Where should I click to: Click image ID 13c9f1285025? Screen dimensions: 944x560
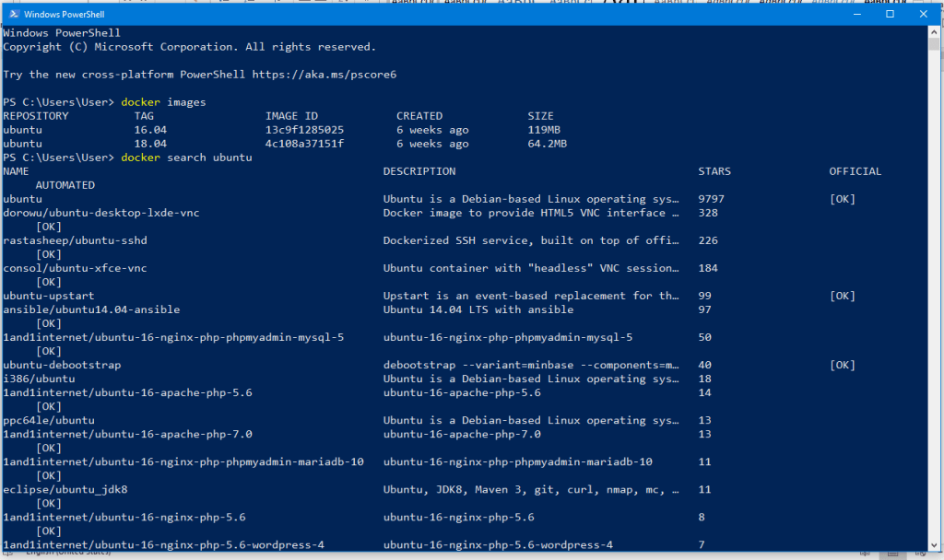(304, 130)
